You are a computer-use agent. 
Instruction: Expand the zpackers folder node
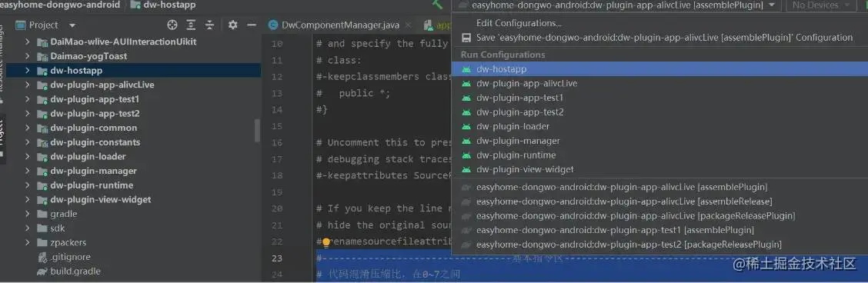(x=27, y=243)
